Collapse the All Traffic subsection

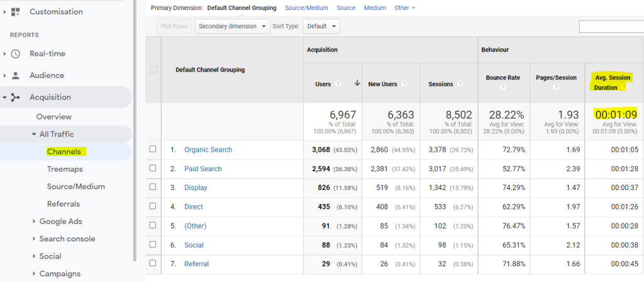[34, 135]
